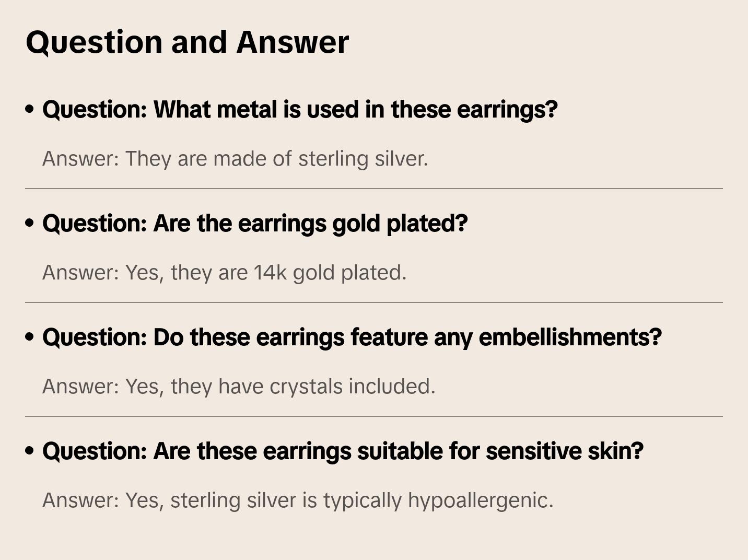Click the question about sensitive skin suitability

click(x=343, y=451)
